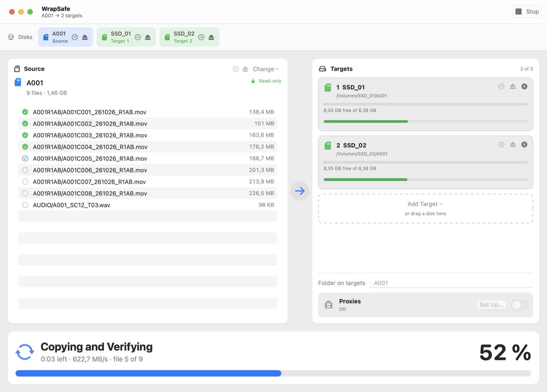Eject the A001 source disk in toolbar
The height and width of the screenshot is (392, 547).
coord(85,37)
